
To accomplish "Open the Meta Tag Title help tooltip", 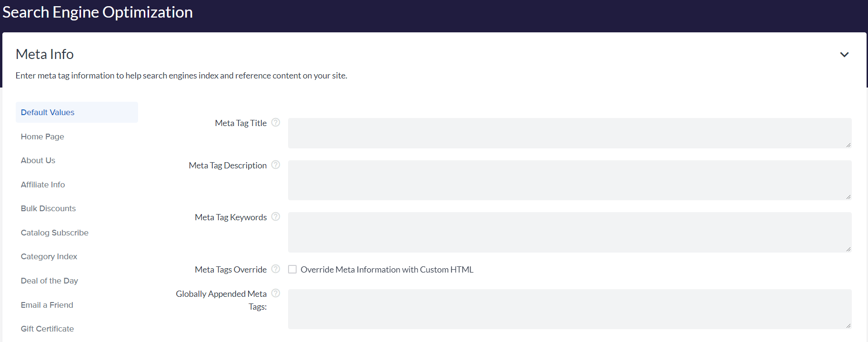I will coord(276,122).
